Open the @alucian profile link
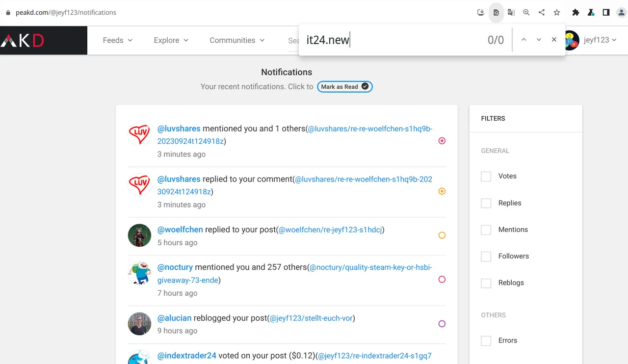The width and height of the screenshot is (628, 364). point(175,318)
